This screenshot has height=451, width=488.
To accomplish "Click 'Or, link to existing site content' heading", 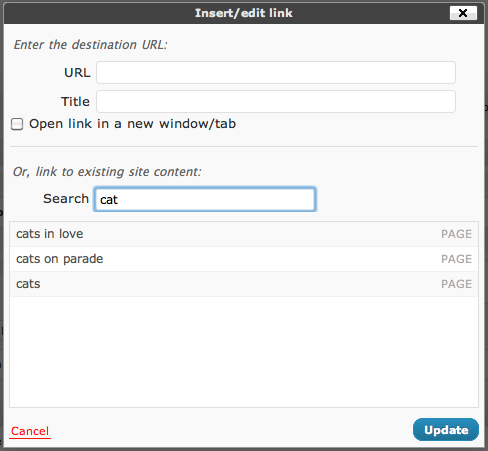I will [107, 172].
